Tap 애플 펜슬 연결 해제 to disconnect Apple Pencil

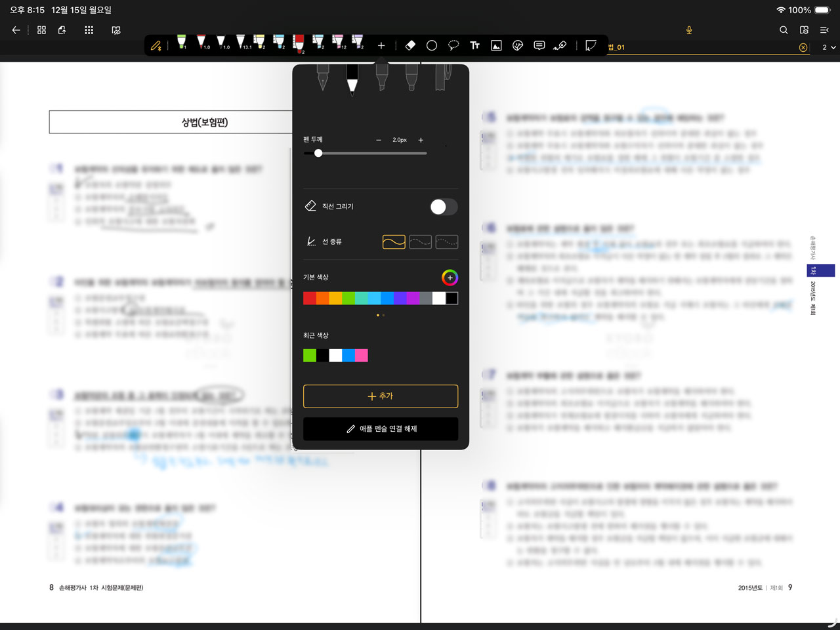tap(381, 429)
